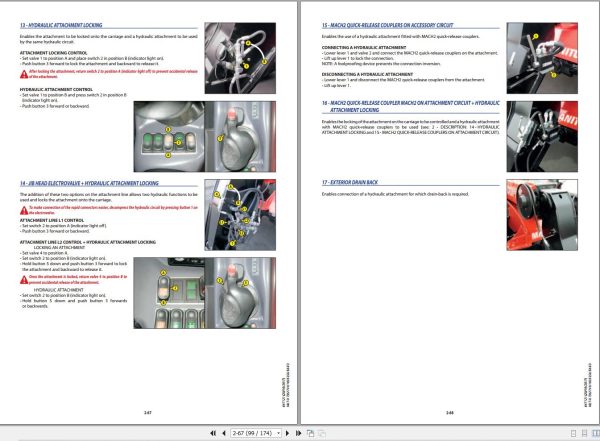Click 'Connecting a Hydraulic Attachment' subheading

click(364, 47)
